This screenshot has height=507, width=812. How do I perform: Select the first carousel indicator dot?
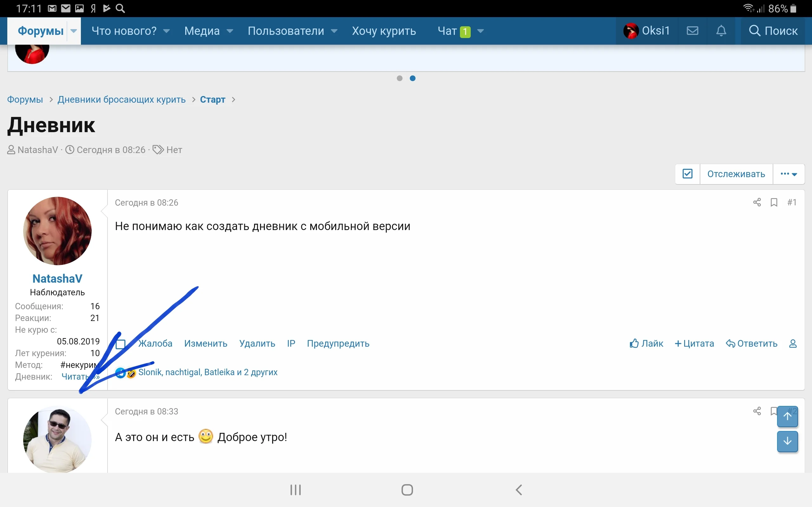(399, 78)
